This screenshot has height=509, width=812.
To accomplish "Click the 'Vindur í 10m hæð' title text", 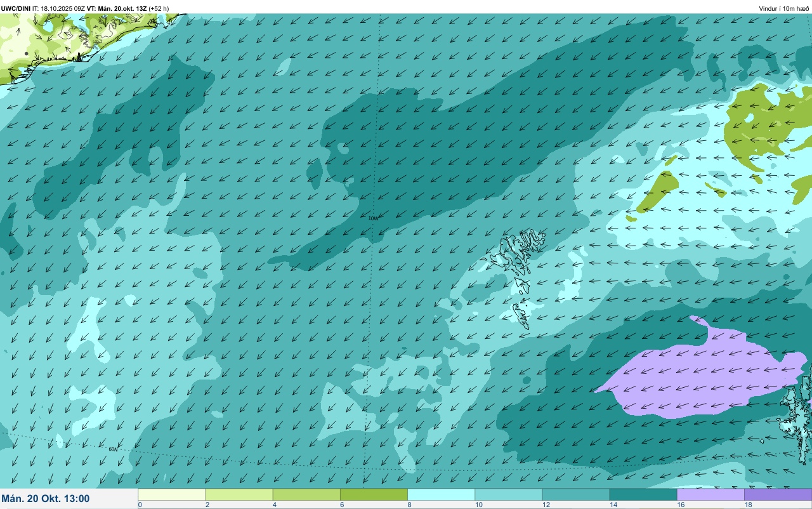I will (x=784, y=8).
